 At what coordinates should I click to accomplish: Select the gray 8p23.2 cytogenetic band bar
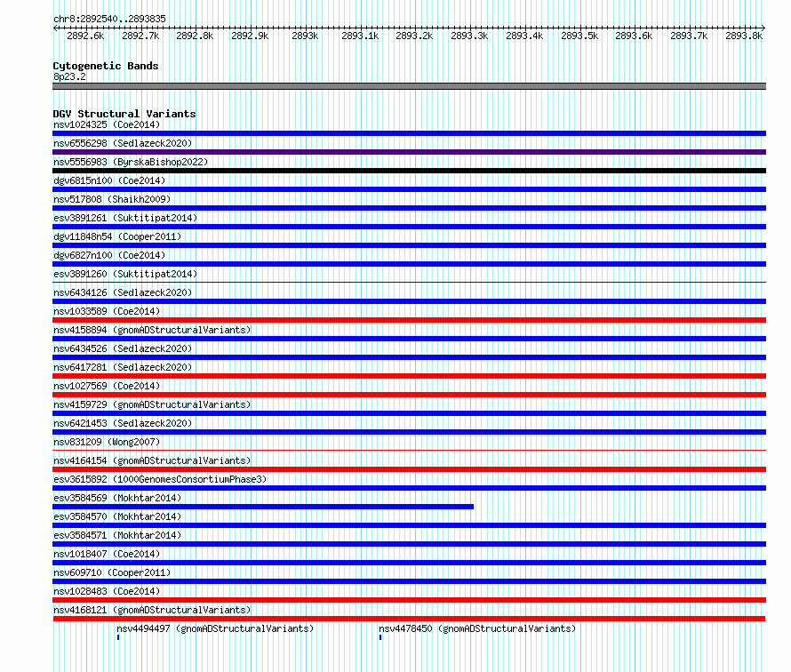pos(409,86)
